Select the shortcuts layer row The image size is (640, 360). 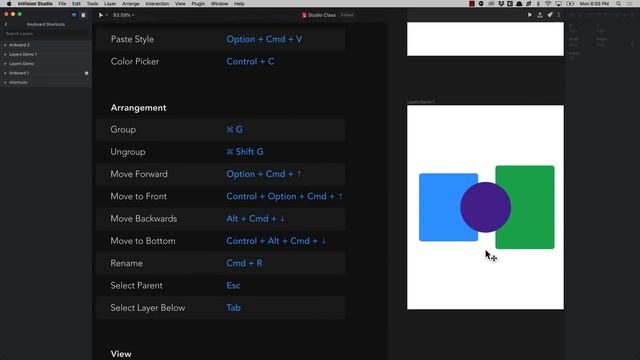(46, 82)
